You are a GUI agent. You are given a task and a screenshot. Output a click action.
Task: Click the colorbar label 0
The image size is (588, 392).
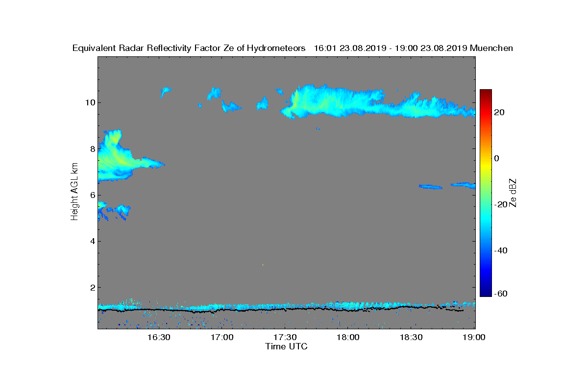(497, 158)
